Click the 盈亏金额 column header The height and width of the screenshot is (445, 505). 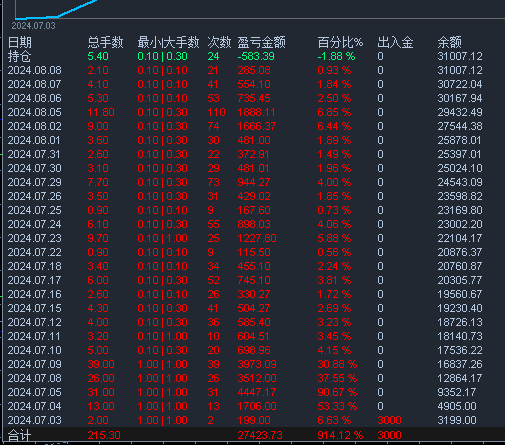click(x=261, y=42)
